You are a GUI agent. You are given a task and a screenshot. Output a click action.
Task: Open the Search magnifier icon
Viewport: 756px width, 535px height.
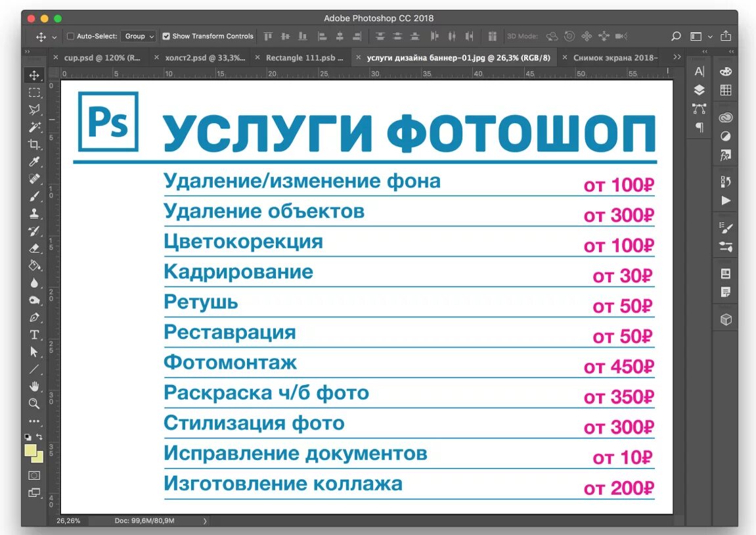(x=676, y=36)
